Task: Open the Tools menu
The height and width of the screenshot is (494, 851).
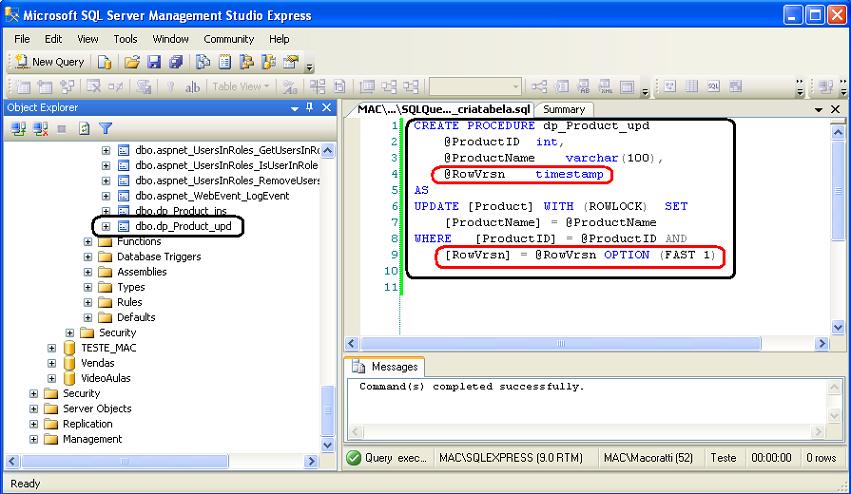Action: point(125,39)
